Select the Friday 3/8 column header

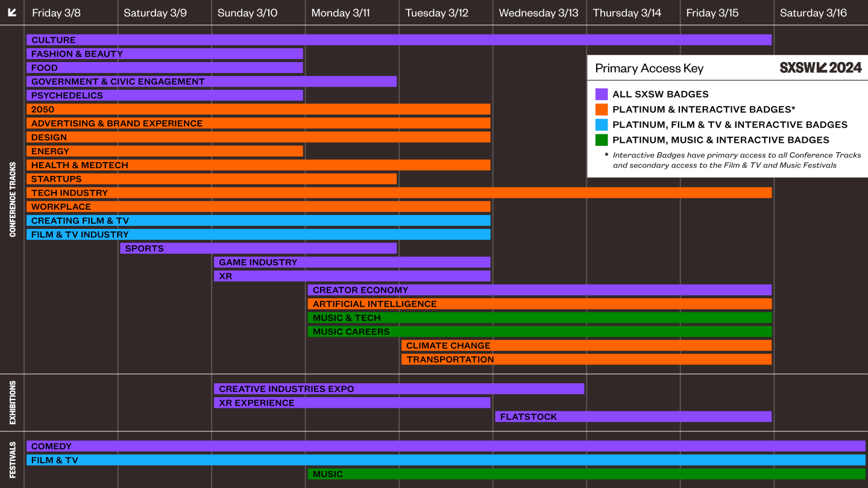55,13
